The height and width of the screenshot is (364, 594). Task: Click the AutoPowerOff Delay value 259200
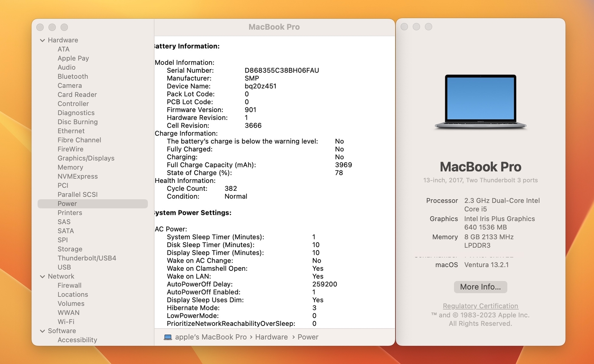click(325, 285)
